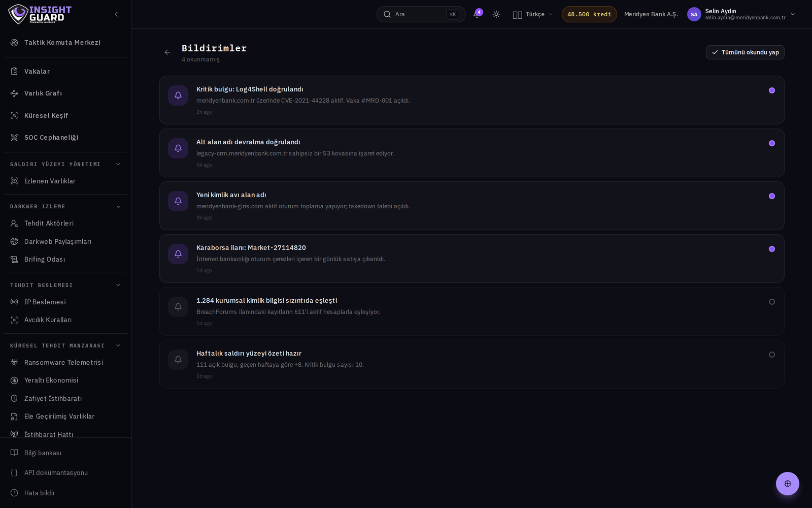Collapse the sidebar using chevron icon
Screen dimensions: 812x508
click(116, 14)
